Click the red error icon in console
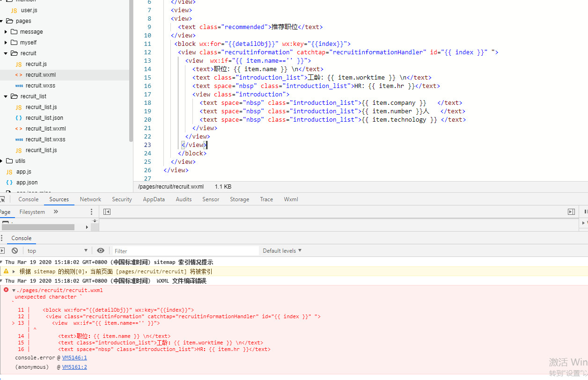588x380 pixels. (x=6, y=290)
